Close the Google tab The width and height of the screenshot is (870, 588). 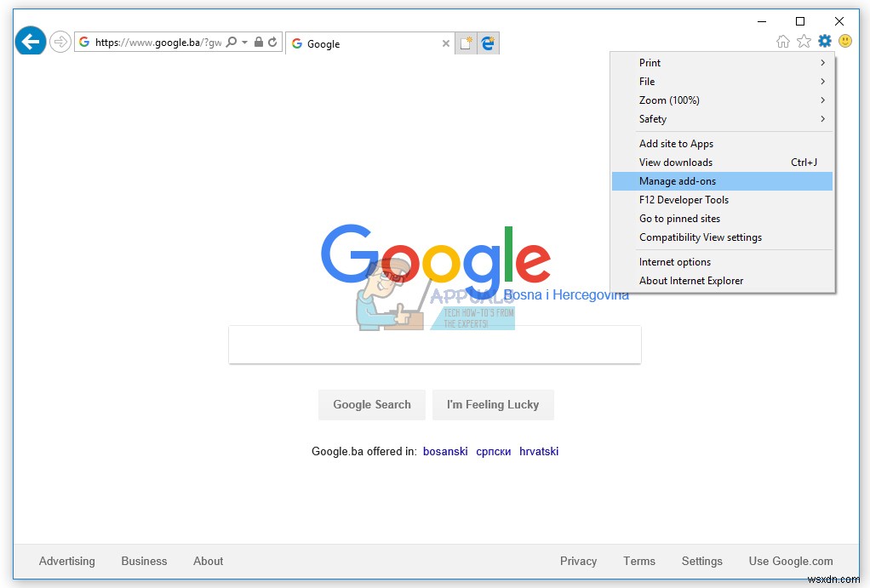click(x=446, y=43)
